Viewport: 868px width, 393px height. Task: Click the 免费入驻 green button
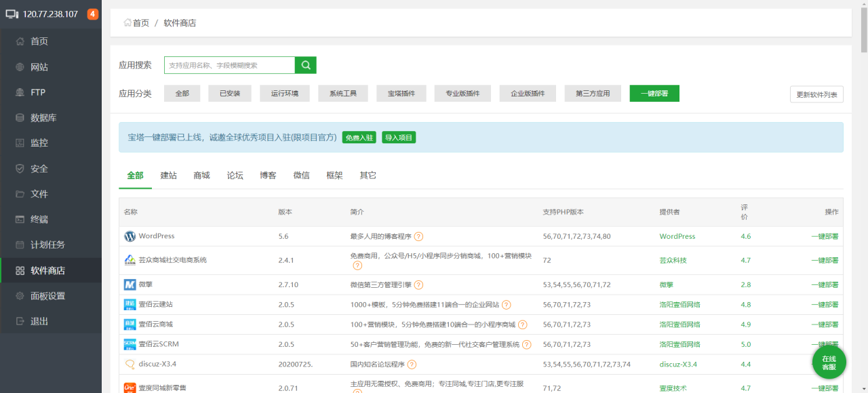coord(359,137)
